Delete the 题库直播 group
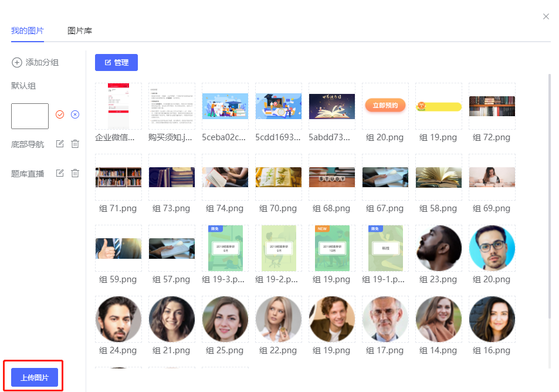The height and width of the screenshot is (392, 559). pos(75,173)
